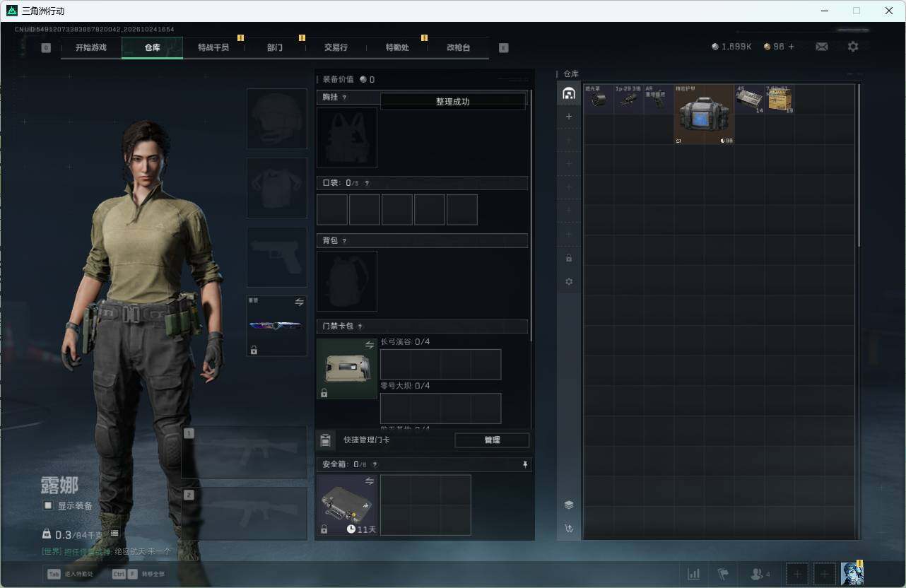The image size is (906, 588).
Task: Open the weight details list icon
Action: pos(114,533)
